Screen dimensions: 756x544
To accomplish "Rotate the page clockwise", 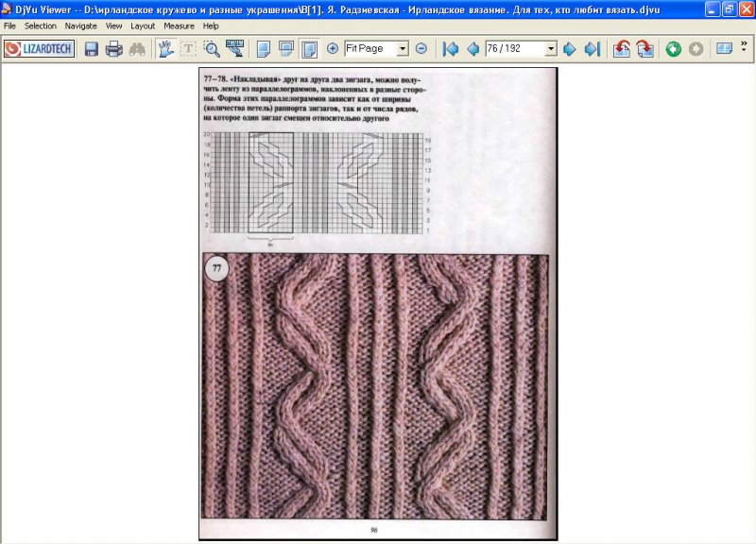I will point(645,49).
